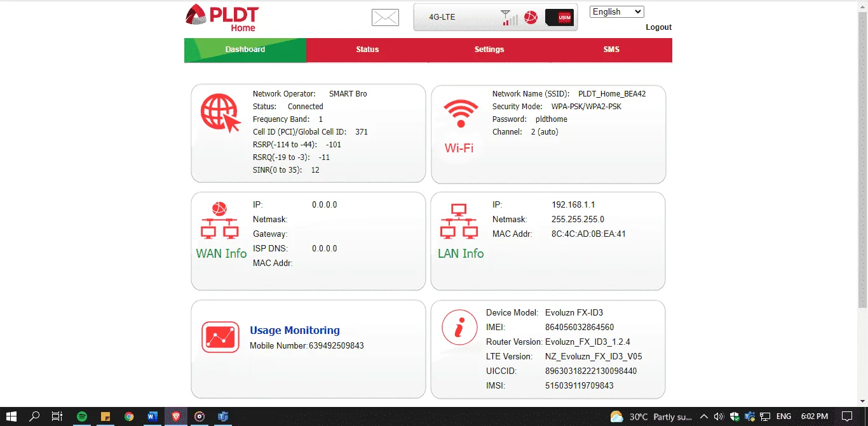The image size is (868, 426).
Task: Click the SINR value 12
Action: click(315, 170)
